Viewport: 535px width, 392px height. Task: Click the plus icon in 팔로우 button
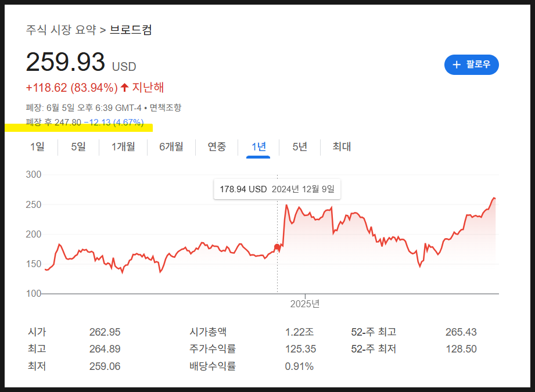click(457, 64)
